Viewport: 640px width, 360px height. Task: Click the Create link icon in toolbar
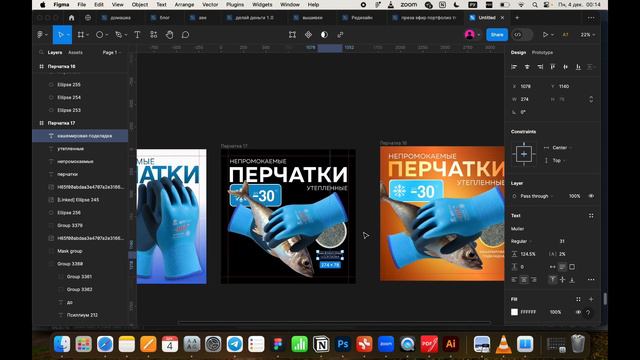coord(340,35)
